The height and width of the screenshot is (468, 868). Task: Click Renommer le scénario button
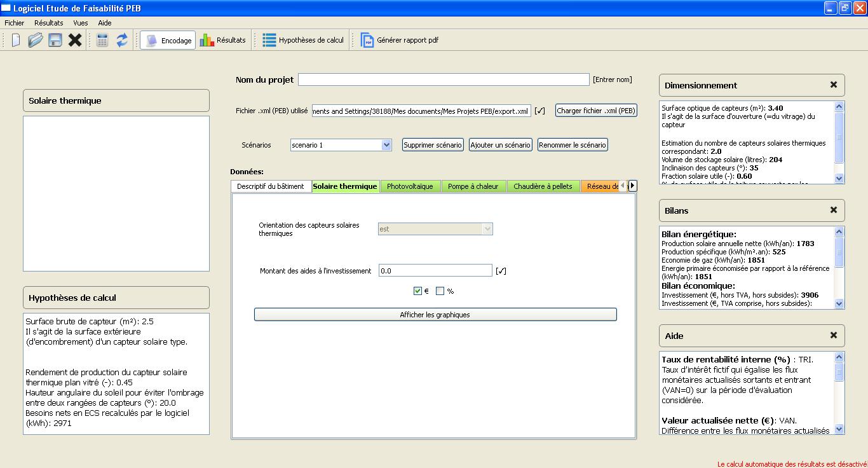[x=573, y=145]
